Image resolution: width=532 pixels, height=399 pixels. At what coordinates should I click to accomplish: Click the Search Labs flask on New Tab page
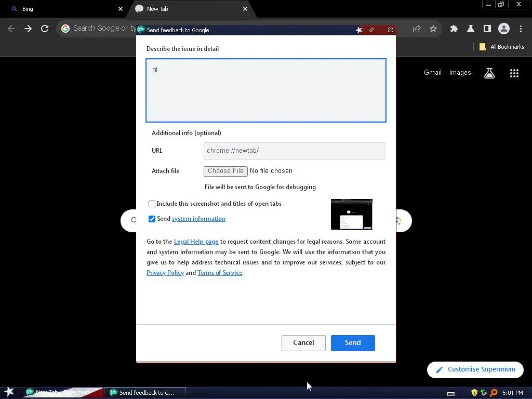click(x=489, y=73)
